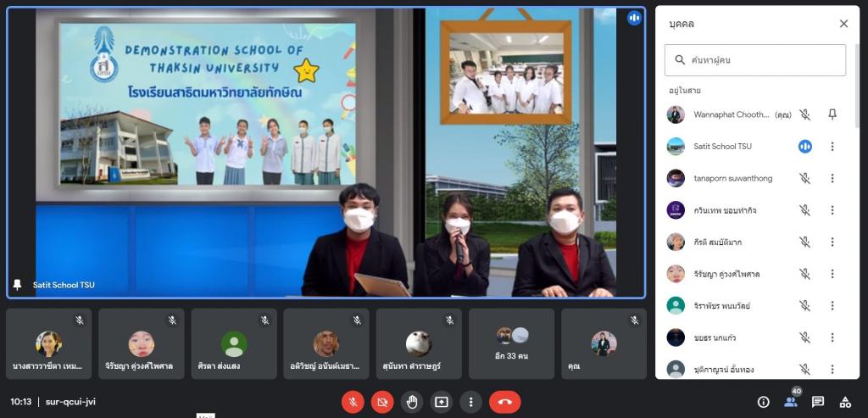
Task: Select Wannaphat Chooth... in people list
Action: pyautogui.click(x=732, y=114)
